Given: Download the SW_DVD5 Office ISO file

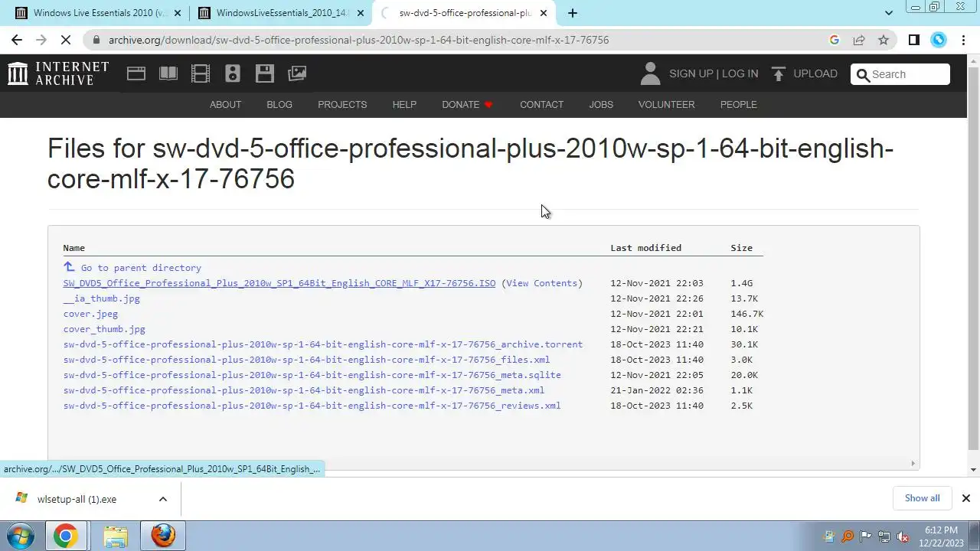Looking at the screenshot, I should (x=279, y=283).
